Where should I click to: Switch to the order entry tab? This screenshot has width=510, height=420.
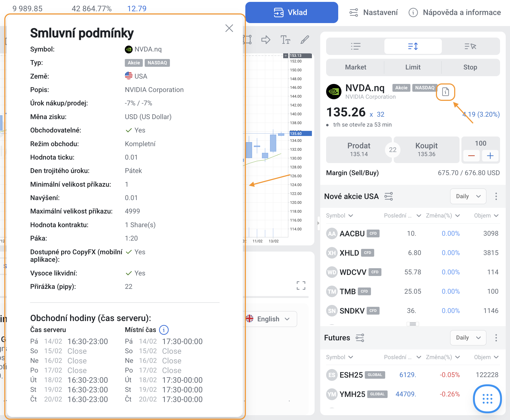click(413, 46)
